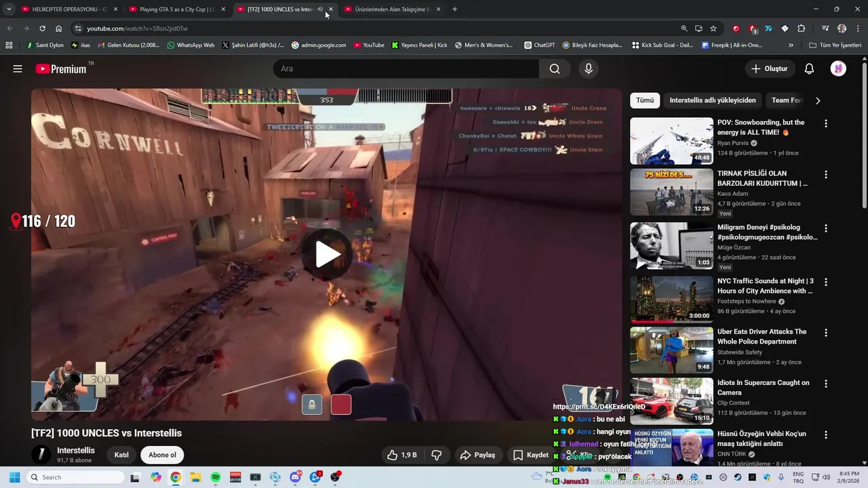
Task: Bookmark this page with star icon
Action: (x=713, y=28)
